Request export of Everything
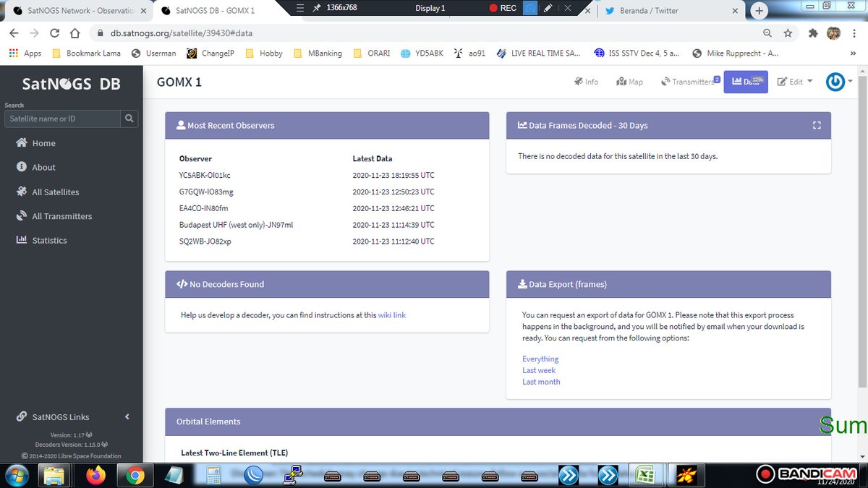This screenshot has width=868, height=488. 540,359
